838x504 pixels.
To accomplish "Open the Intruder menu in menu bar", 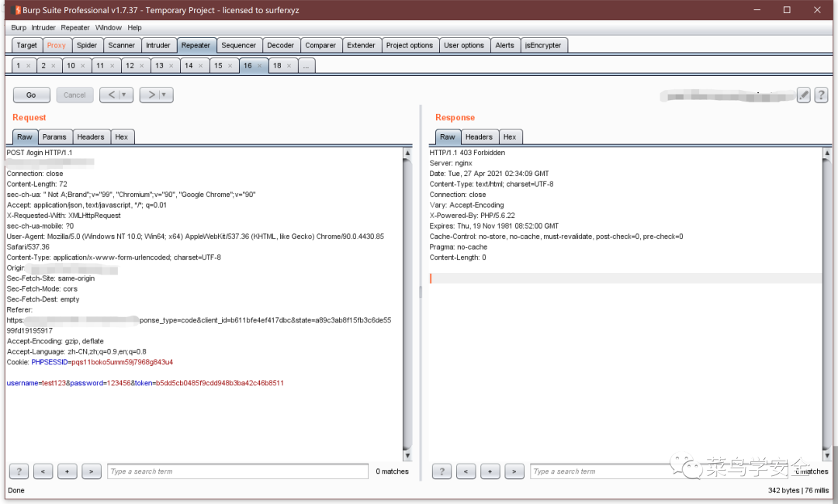I will coord(43,28).
